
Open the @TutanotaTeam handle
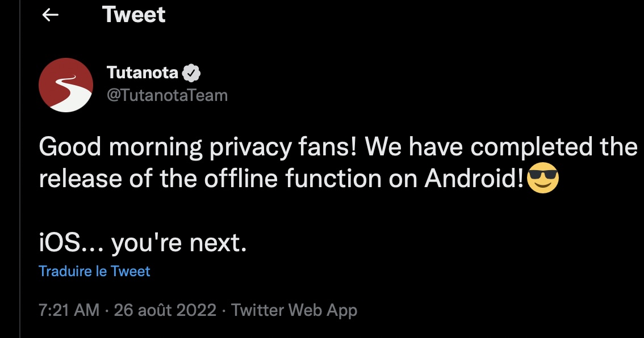pos(167,95)
